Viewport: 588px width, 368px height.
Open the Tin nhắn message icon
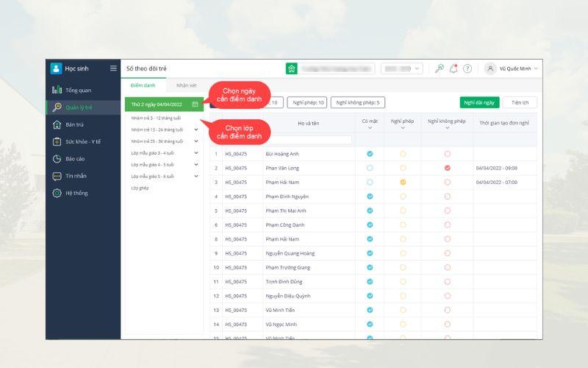click(57, 176)
